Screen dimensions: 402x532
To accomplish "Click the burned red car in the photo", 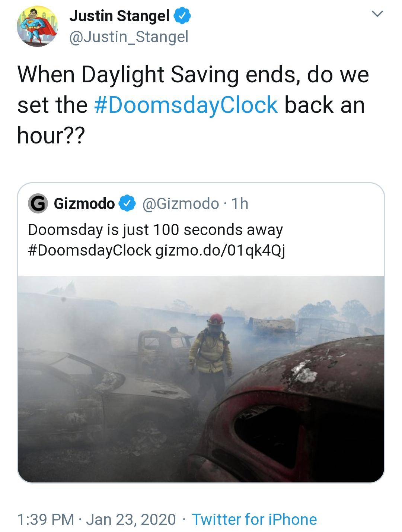I will coord(298,410).
